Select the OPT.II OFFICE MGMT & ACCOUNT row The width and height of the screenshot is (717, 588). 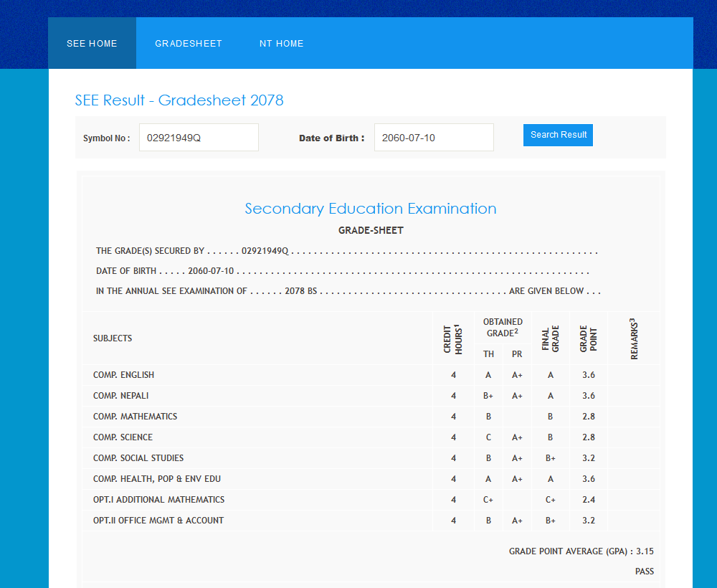click(x=158, y=521)
